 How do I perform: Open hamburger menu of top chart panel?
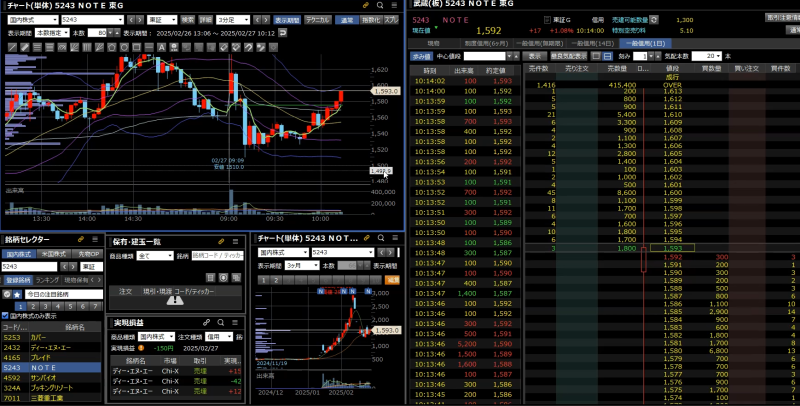point(394,5)
